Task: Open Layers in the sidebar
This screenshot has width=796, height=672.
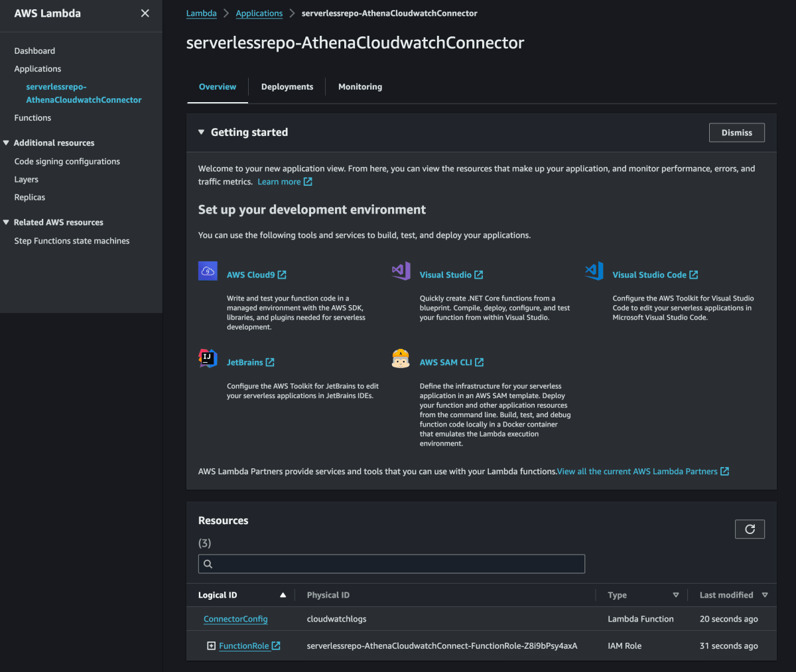Action: (x=27, y=179)
